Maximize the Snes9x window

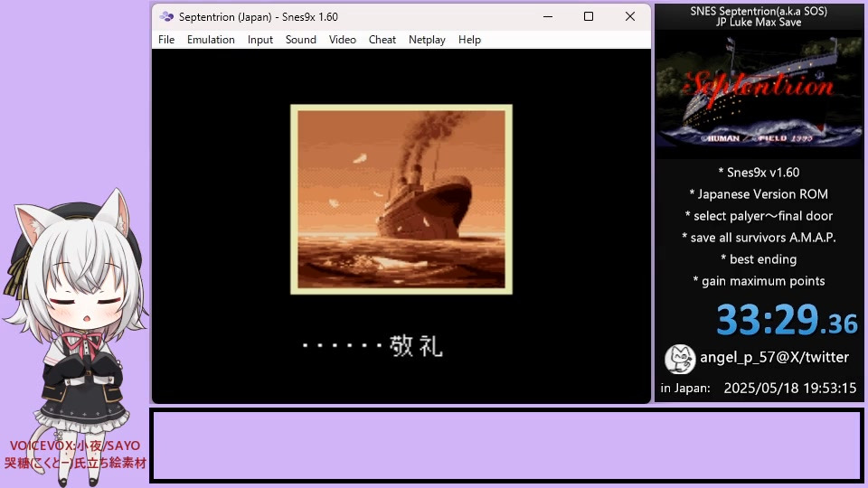point(589,16)
